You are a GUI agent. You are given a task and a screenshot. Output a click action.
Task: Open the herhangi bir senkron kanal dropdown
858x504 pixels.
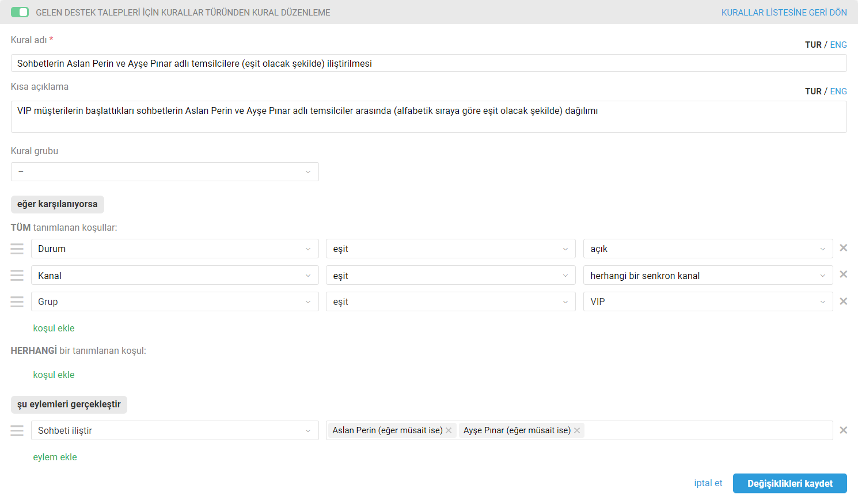[x=708, y=276]
